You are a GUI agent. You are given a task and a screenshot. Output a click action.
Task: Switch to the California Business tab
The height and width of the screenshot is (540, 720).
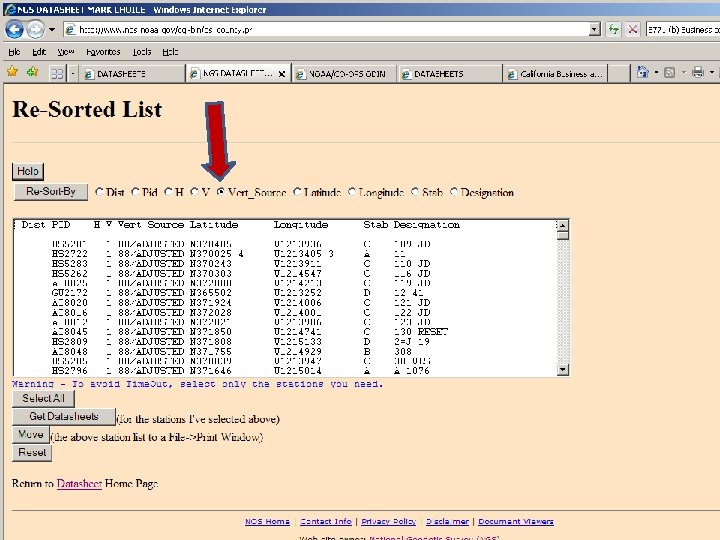(555, 73)
